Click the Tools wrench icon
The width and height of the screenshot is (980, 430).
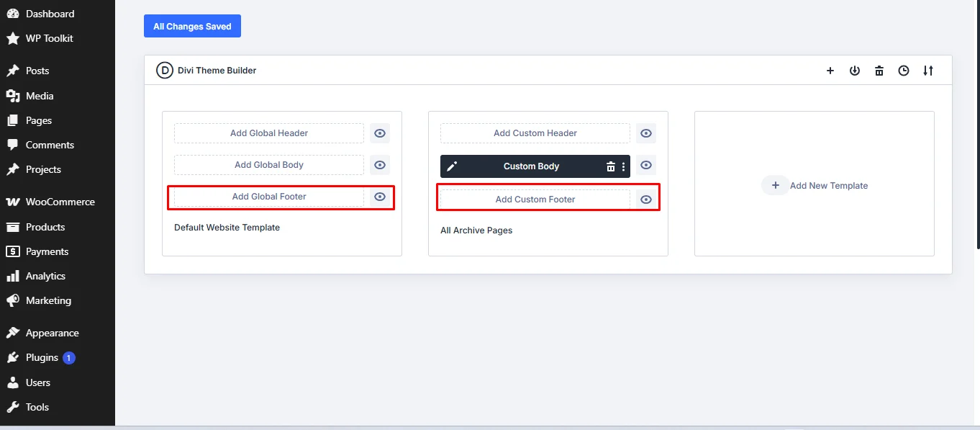coord(12,407)
